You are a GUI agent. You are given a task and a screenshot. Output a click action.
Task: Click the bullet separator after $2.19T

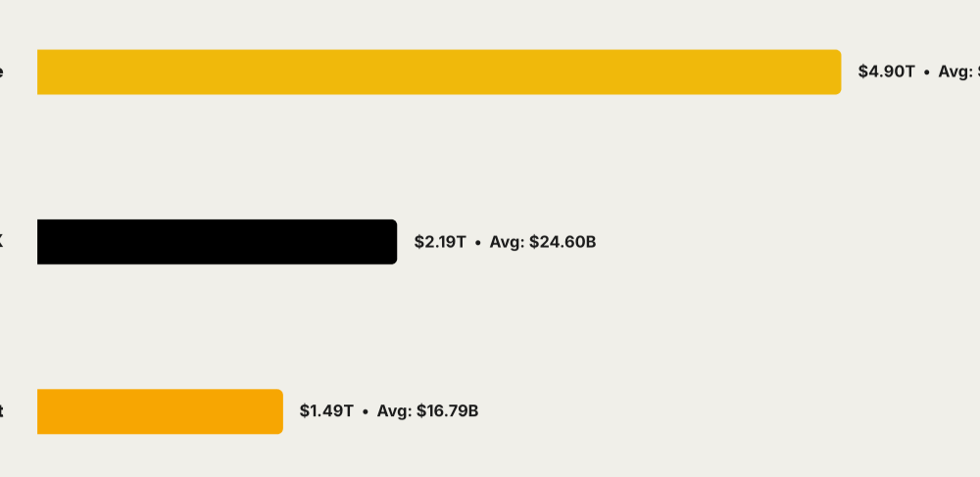tap(478, 242)
